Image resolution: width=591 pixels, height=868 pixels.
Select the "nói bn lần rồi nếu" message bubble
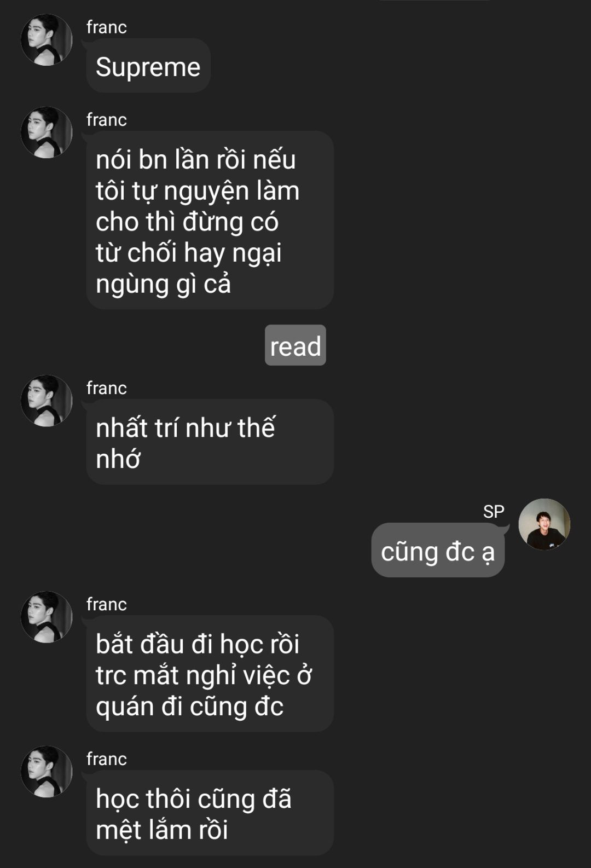pyautogui.click(x=210, y=220)
